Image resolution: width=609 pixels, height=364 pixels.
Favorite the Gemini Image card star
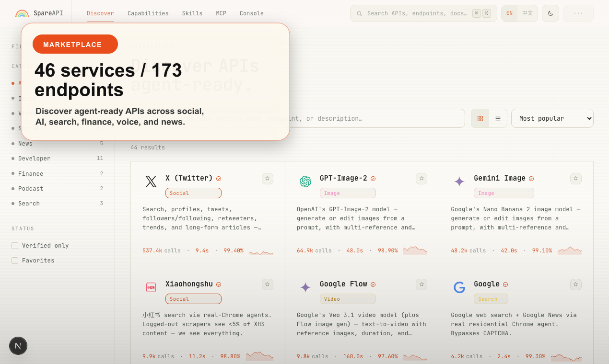[576, 179]
